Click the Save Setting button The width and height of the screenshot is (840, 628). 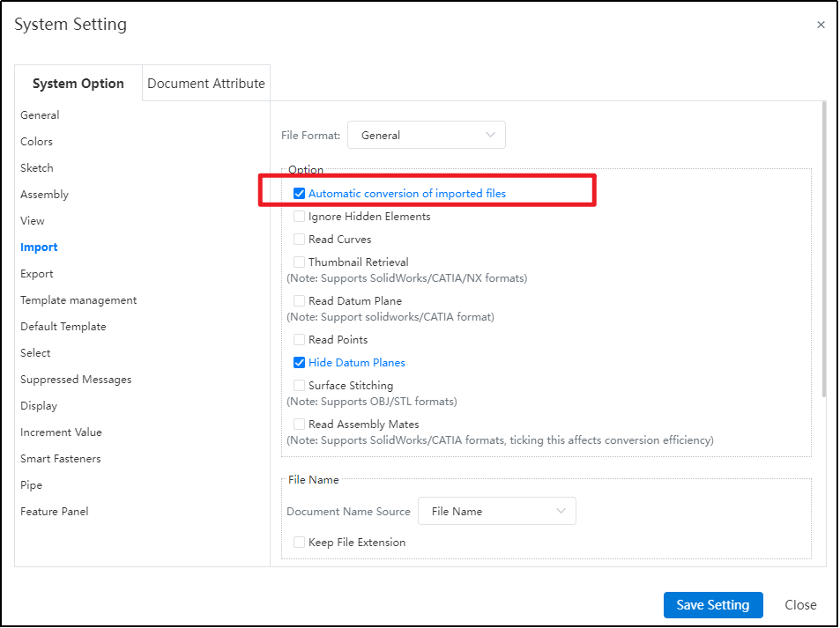(712, 605)
